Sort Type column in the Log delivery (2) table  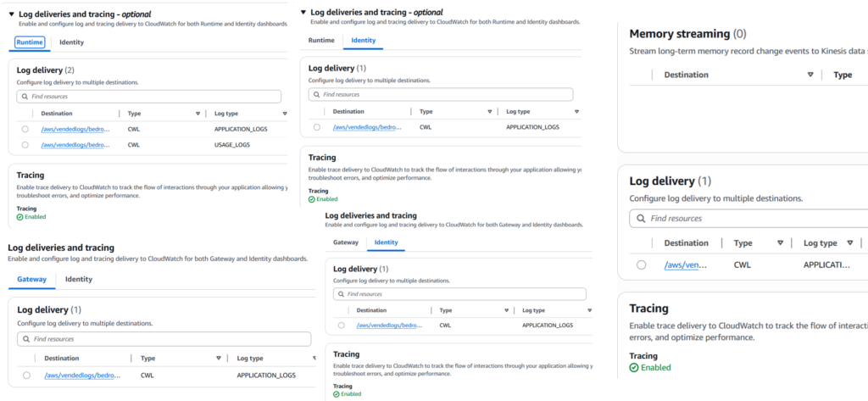(198, 114)
